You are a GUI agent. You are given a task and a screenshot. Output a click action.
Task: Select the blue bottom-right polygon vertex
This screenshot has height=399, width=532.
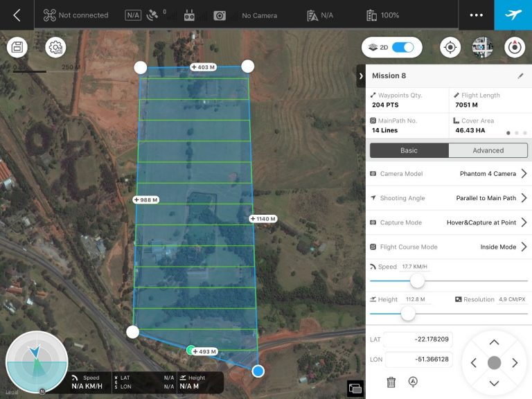[x=258, y=371]
